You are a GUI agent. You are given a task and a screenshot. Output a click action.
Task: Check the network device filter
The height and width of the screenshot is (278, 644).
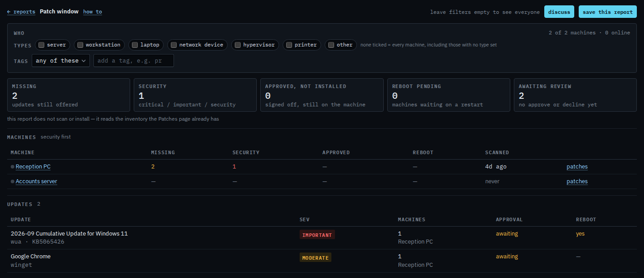pyautogui.click(x=174, y=45)
